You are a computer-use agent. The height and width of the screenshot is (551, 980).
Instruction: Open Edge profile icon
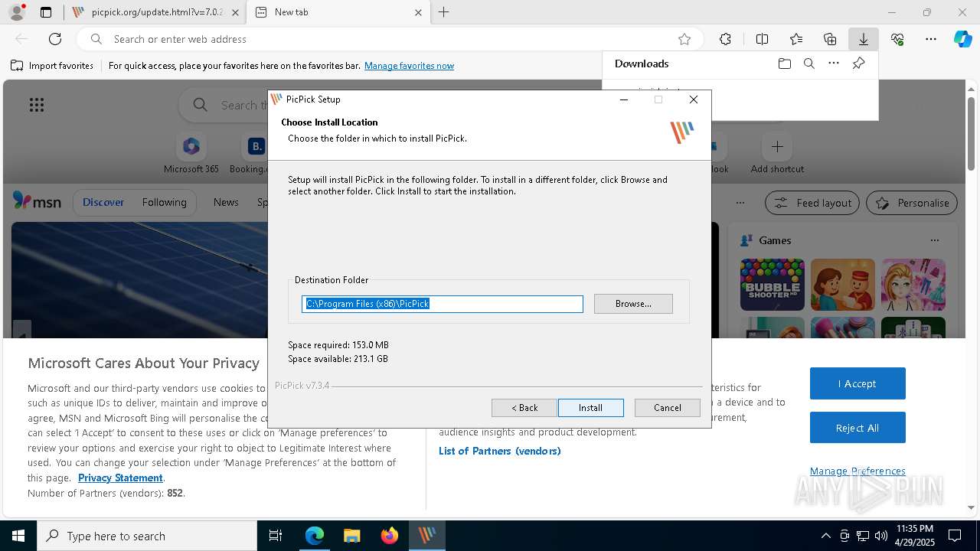pos(16,12)
